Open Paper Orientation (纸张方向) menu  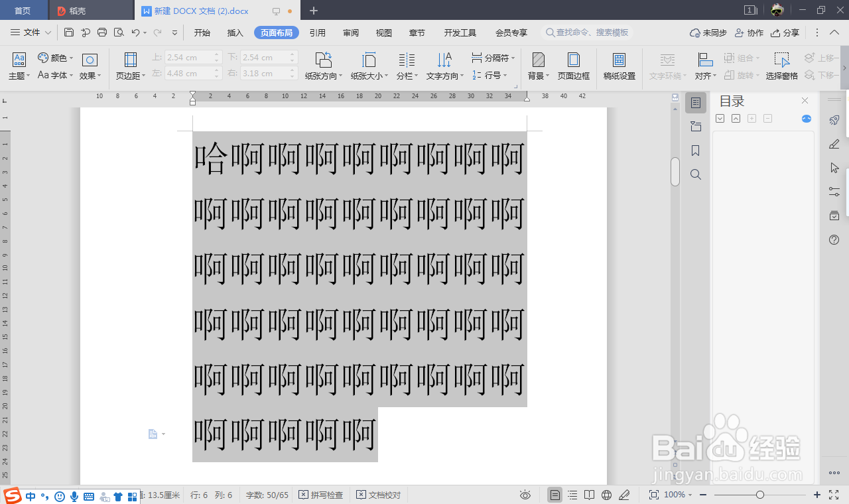coord(324,66)
